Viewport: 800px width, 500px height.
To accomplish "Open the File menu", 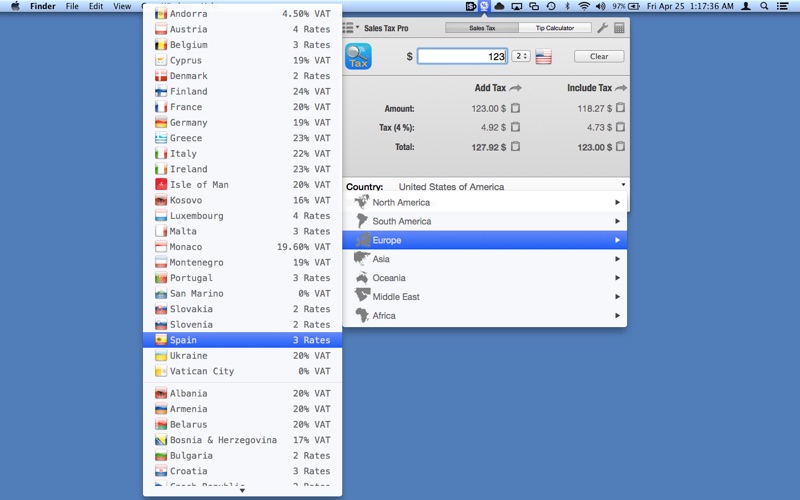I will tap(72, 6).
